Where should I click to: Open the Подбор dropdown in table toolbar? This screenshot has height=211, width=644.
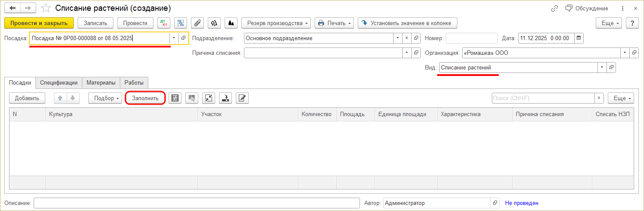[x=105, y=98]
